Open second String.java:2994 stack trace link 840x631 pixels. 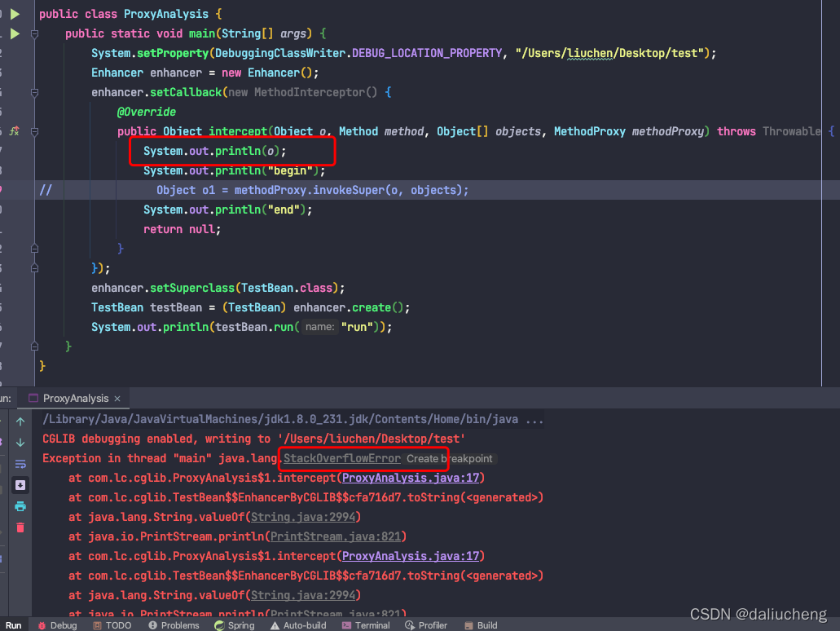303,595
